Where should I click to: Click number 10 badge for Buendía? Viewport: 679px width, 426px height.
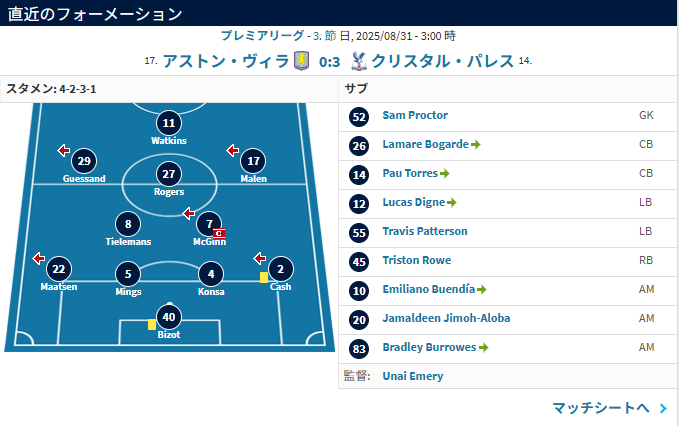click(x=359, y=291)
